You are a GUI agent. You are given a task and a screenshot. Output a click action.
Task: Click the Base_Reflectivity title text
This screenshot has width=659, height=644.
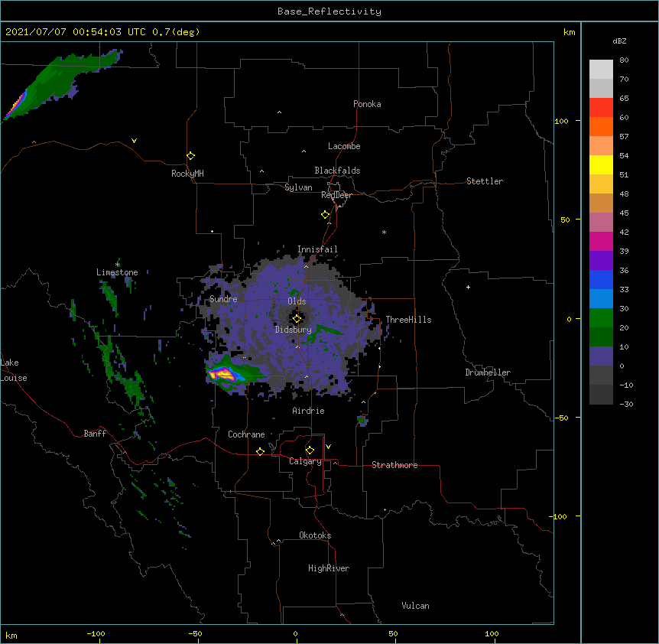[329, 11]
